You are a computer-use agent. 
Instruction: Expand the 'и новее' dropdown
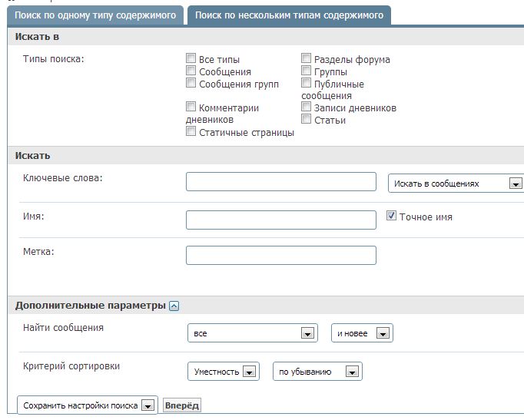pyautogui.click(x=362, y=333)
